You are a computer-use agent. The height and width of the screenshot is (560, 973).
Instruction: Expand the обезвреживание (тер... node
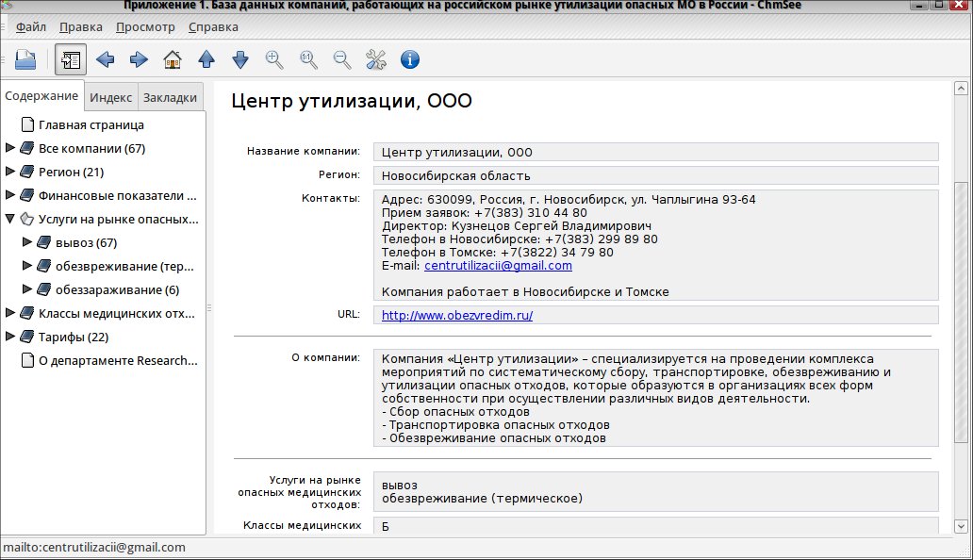[x=26, y=266]
